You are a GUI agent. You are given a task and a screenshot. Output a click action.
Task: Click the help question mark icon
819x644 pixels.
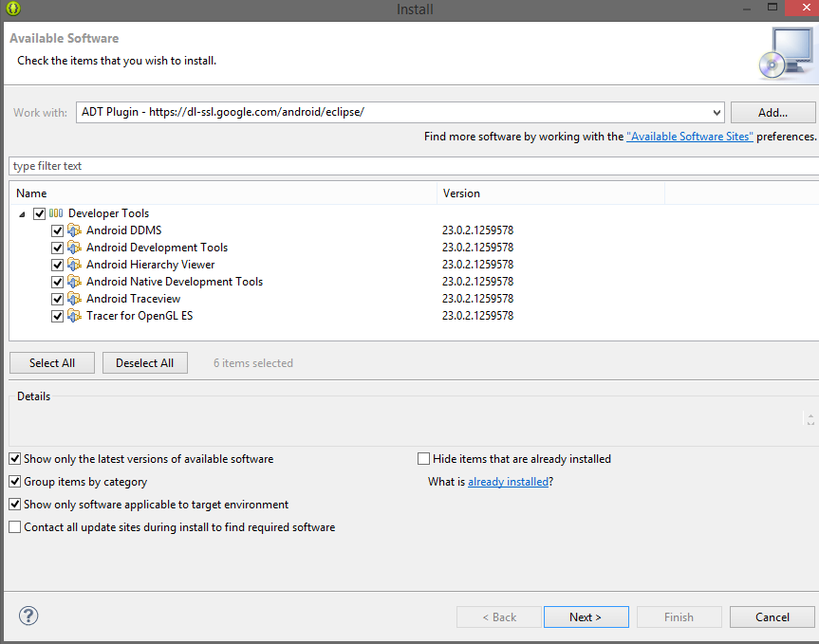click(28, 616)
